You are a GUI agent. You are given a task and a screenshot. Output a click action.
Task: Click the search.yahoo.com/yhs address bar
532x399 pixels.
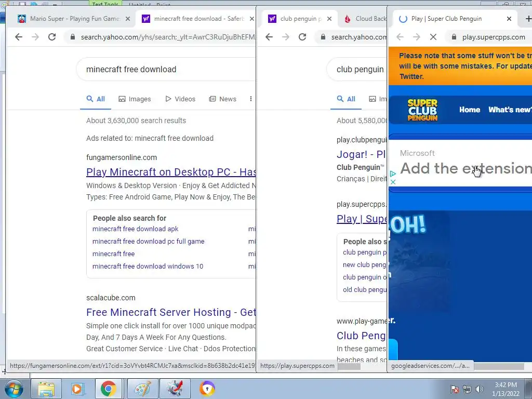pos(161,37)
